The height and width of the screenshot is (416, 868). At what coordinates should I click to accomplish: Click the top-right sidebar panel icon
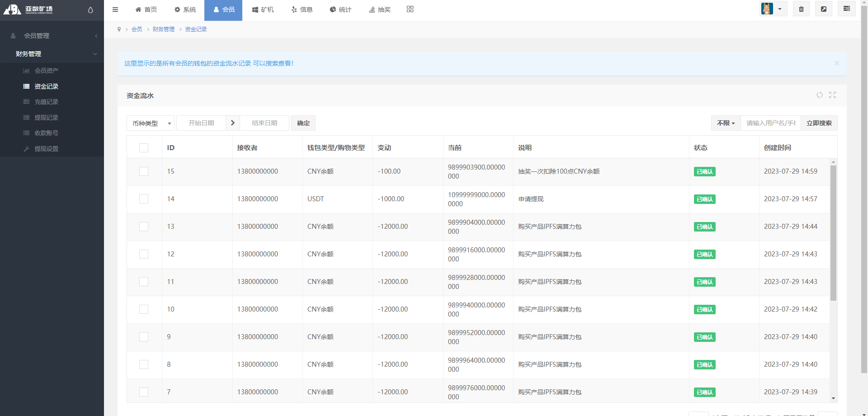pyautogui.click(x=846, y=9)
